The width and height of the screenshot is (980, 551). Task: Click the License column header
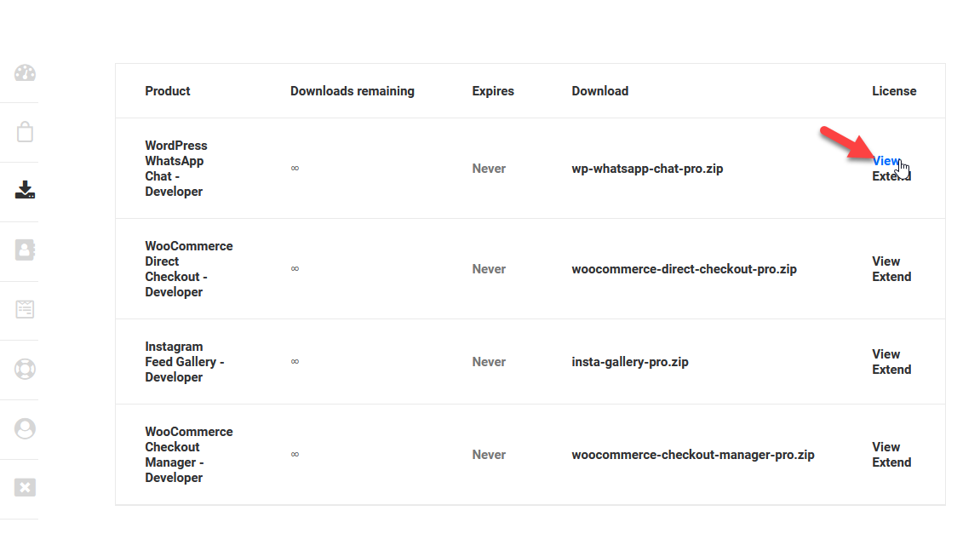[x=894, y=91]
